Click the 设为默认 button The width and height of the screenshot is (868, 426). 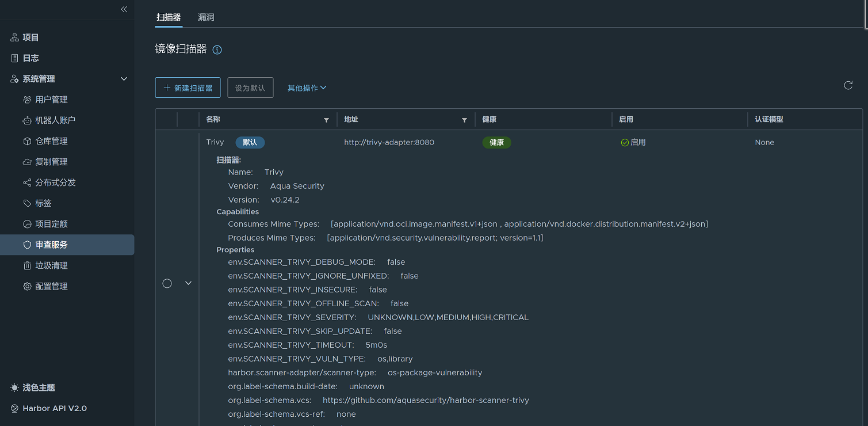[x=250, y=88]
